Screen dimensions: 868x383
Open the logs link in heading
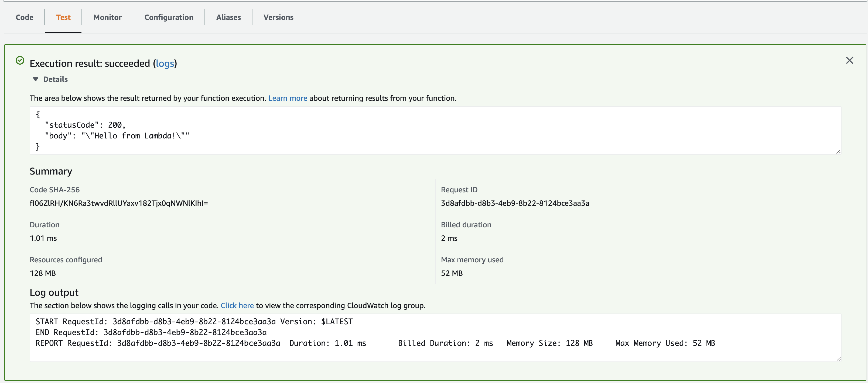click(165, 64)
